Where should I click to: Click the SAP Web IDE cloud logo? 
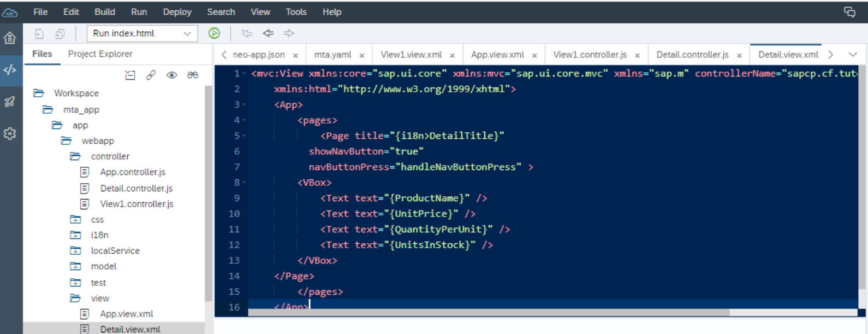(10, 12)
